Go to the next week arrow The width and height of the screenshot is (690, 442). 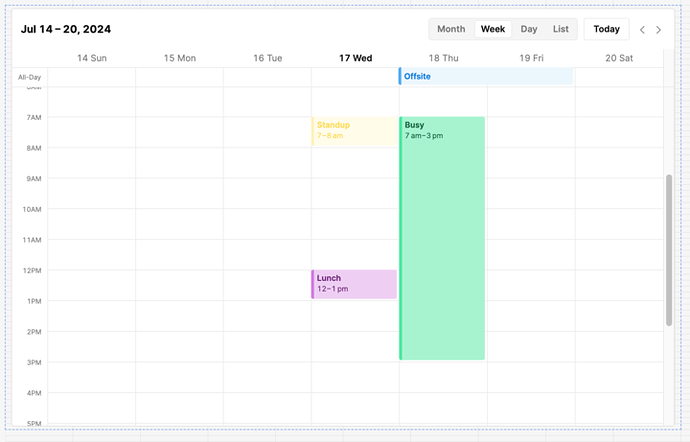click(x=658, y=29)
